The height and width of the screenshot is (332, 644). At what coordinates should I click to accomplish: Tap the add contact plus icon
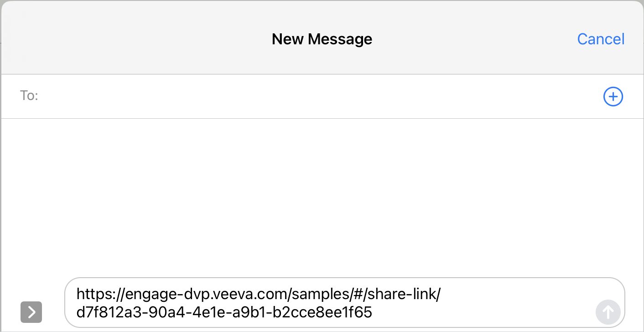coord(613,97)
